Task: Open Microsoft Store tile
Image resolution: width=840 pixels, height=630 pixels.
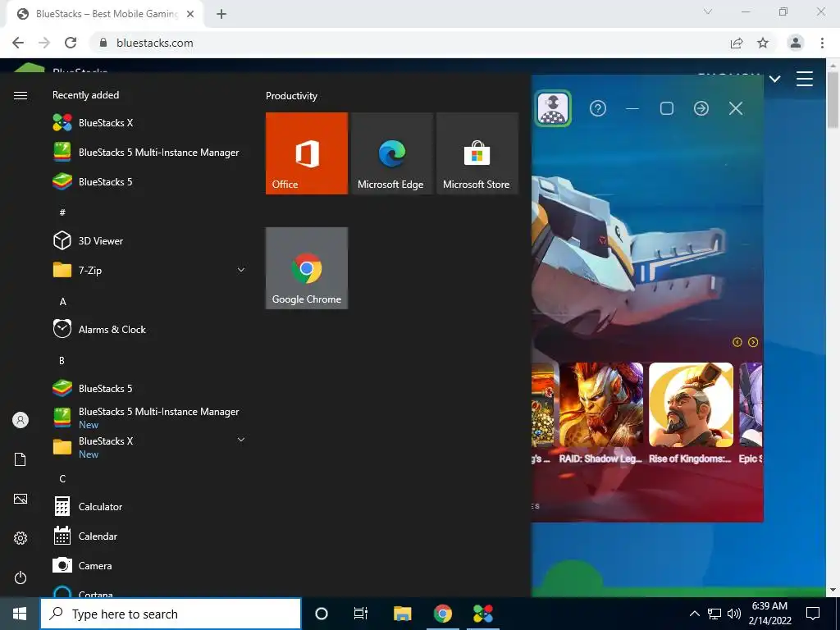Action: click(477, 153)
